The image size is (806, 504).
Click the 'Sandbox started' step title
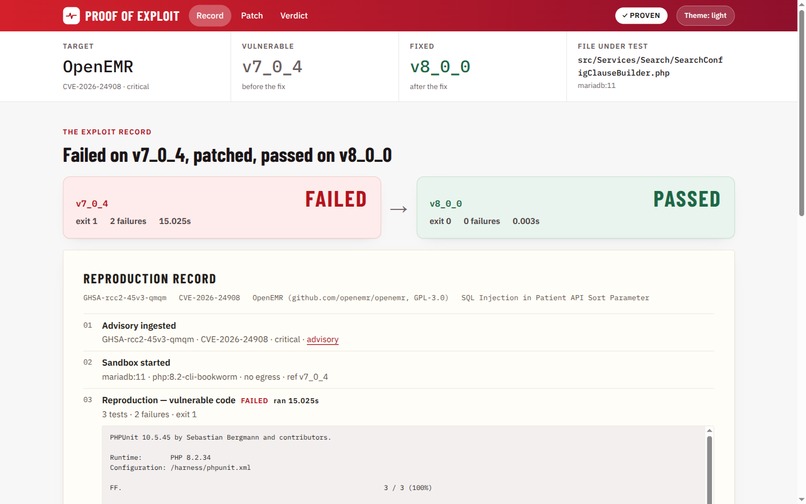pyautogui.click(x=136, y=363)
